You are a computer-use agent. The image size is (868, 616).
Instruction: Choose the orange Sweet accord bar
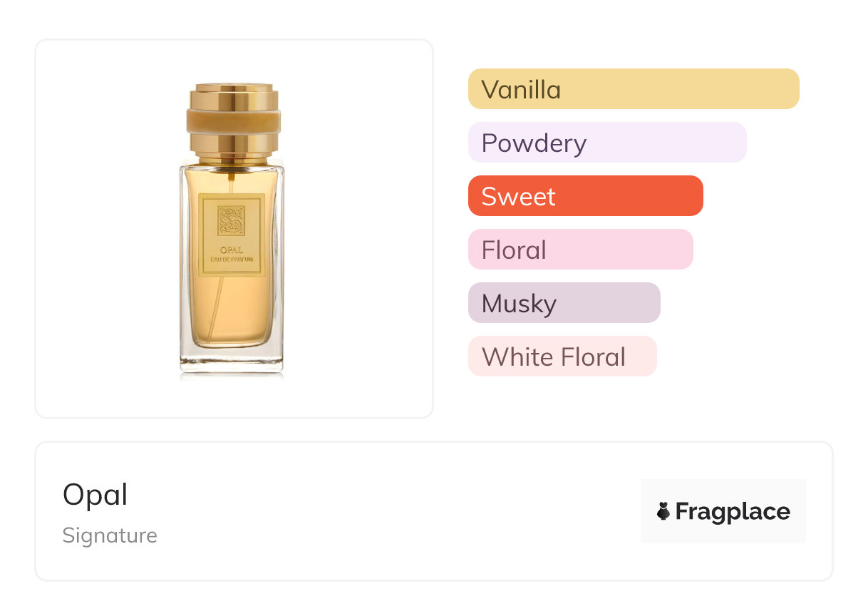coord(585,196)
